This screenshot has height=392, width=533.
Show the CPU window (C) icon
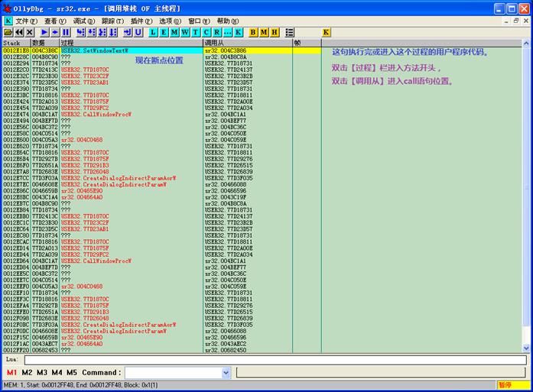[x=206, y=32]
